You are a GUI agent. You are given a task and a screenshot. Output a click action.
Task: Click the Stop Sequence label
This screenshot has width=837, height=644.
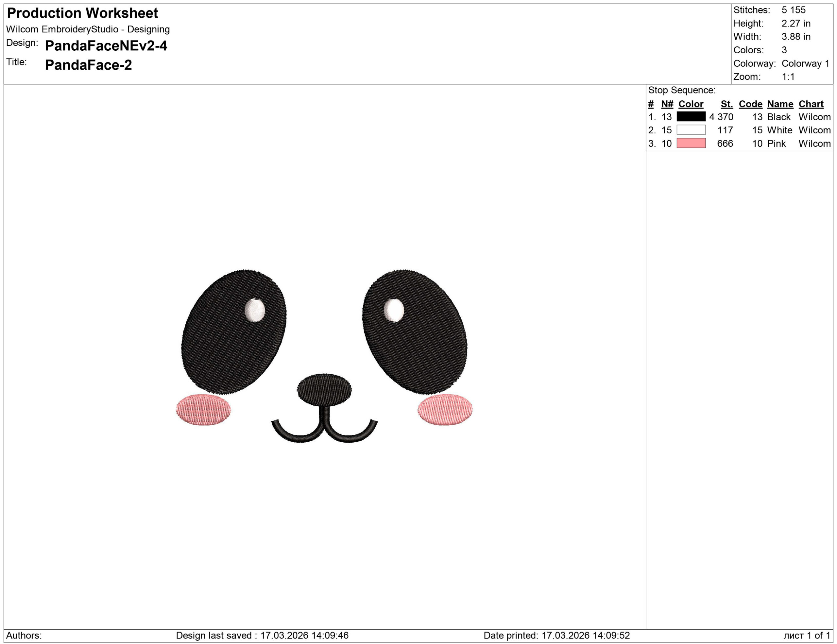(x=681, y=91)
